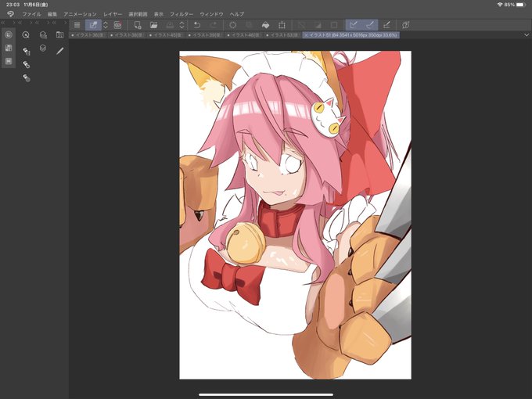Click the up-down arrows beside Clip Studio button
This screenshot has width=532, height=399.
(106, 25)
